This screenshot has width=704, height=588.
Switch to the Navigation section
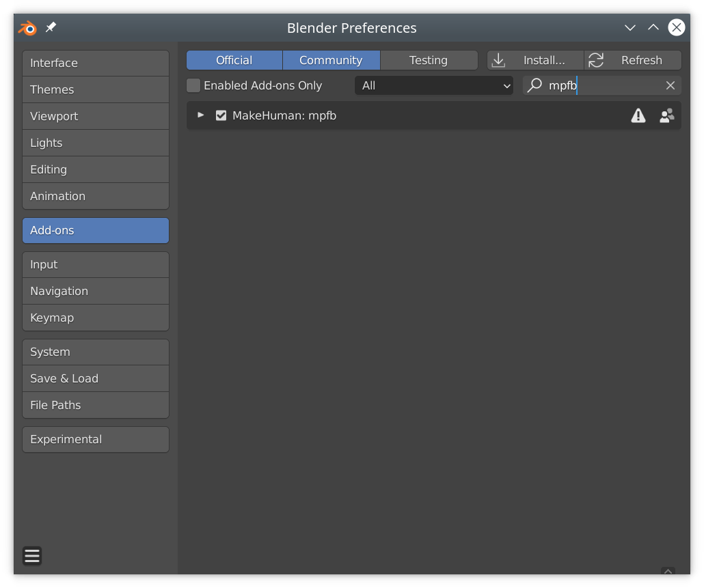coord(96,291)
